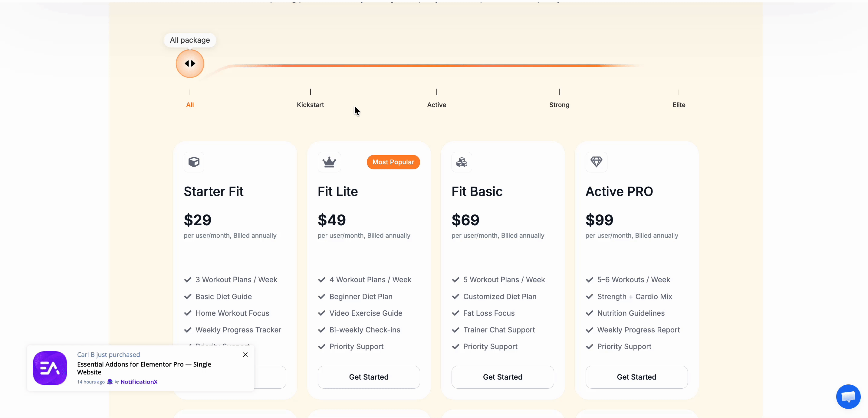This screenshot has width=868, height=418.
Task: Select the Fit Lite crown icon
Action: [x=329, y=162]
